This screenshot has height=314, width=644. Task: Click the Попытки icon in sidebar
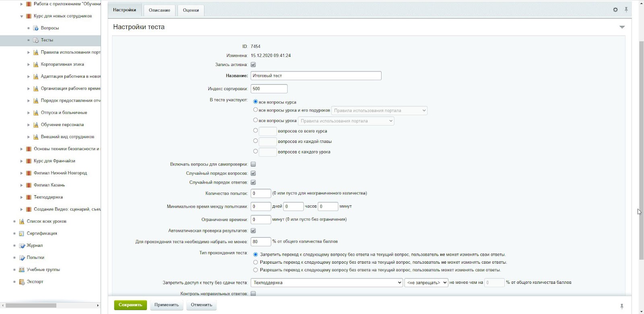coord(22,258)
